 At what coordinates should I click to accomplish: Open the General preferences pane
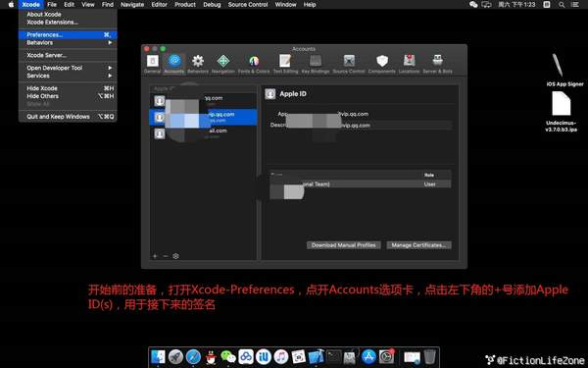pyautogui.click(x=152, y=64)
